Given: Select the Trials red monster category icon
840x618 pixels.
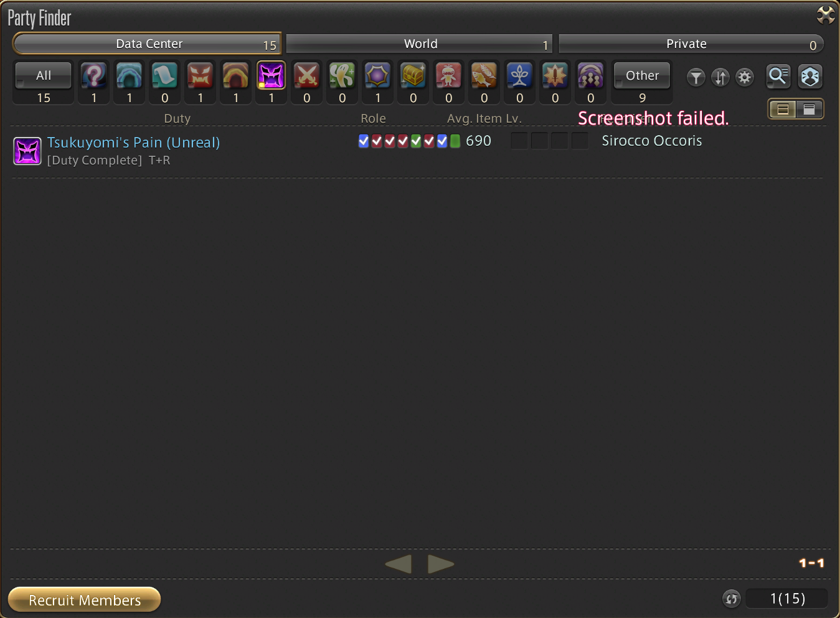Looking at the screenshot, I should [201, 76].
